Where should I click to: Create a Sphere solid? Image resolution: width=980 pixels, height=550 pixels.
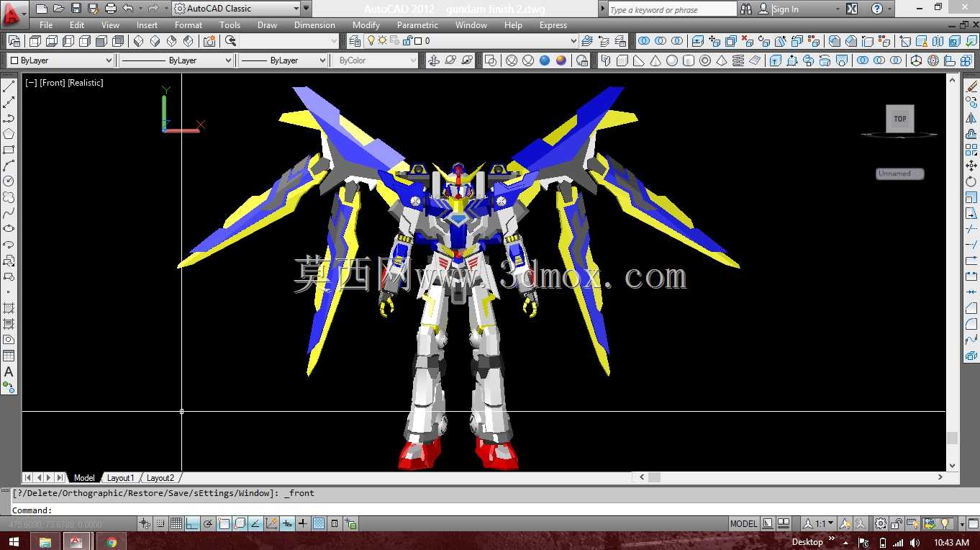pos(672,60)
